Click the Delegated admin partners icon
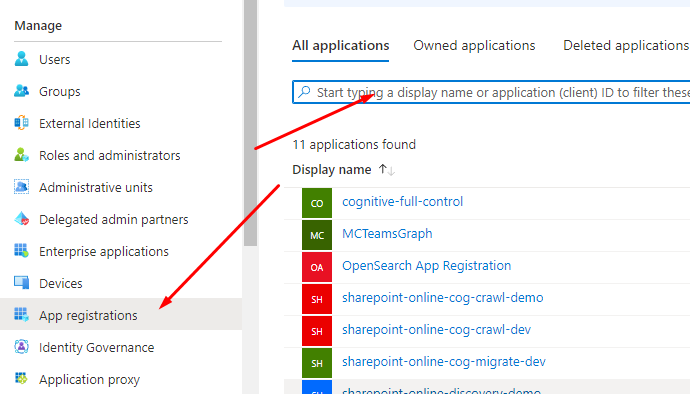Viewport: 690px width, 394px height. pyautogui.click(x=21, y=219)
